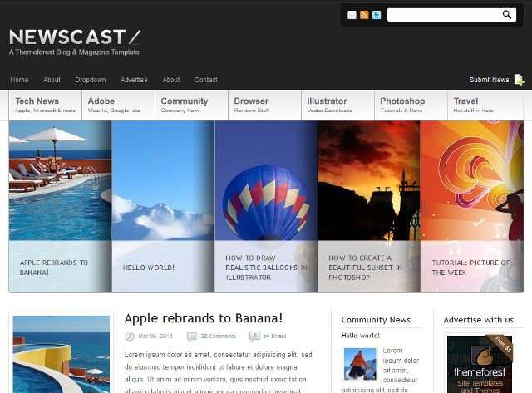Open the orange swirl artwork slide

pos(472,181)
